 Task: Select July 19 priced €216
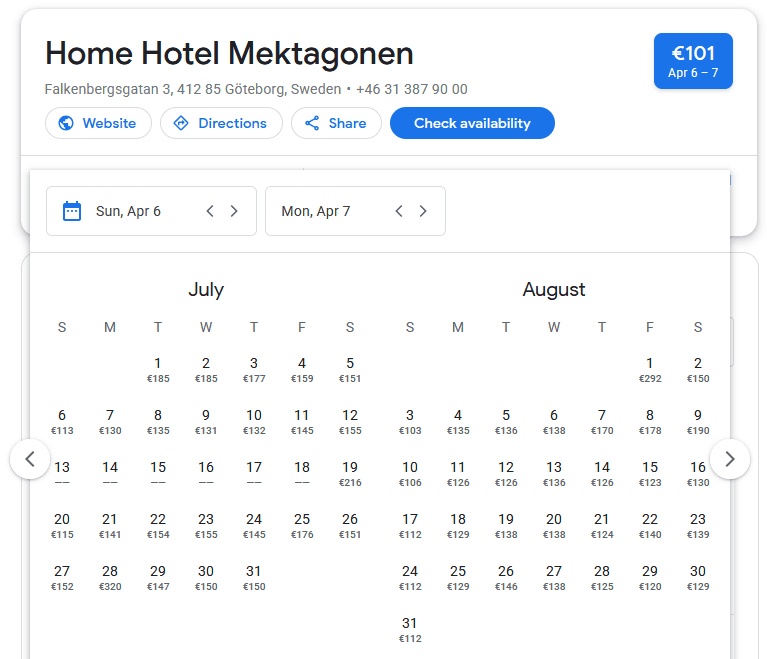coord(350,473)
